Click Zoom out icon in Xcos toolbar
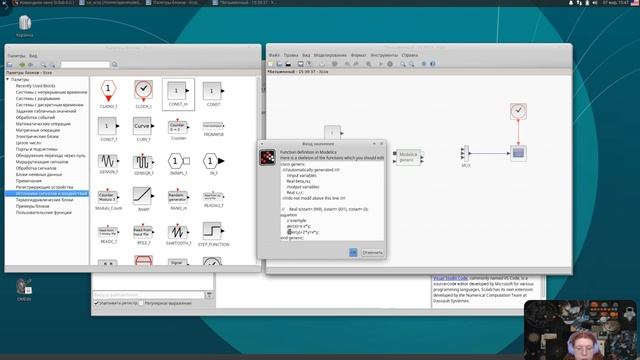Image resolution: width=640 pixels, height=360 pixels. coord(411,64)
